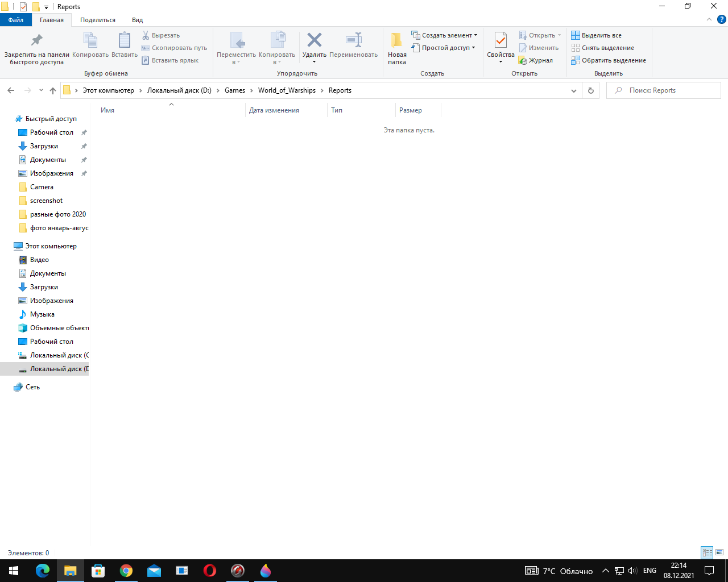Click the Поиск: Reports search field
This screenshot has width=728, height=582.
click(664, 90)
